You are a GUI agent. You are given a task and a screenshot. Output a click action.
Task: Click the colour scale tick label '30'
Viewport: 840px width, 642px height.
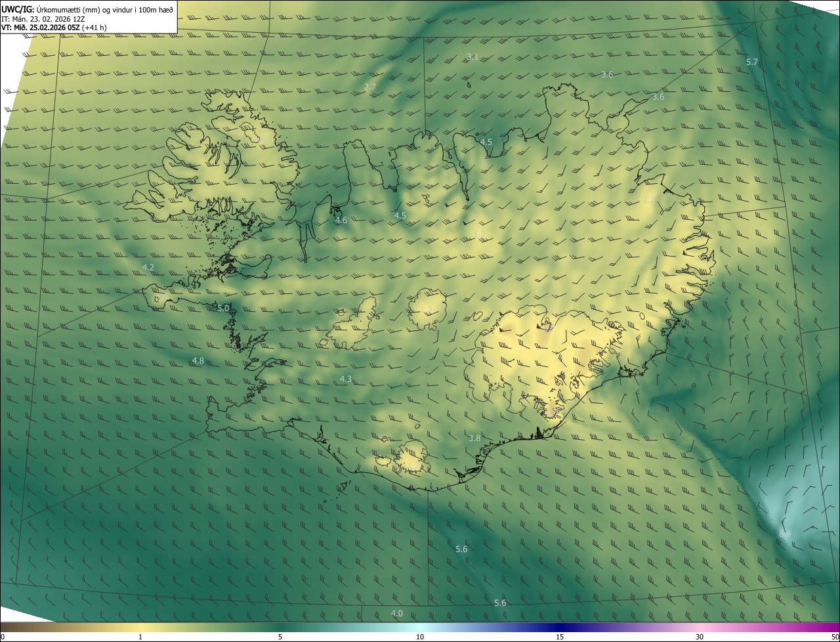click(x=700, y=637)
